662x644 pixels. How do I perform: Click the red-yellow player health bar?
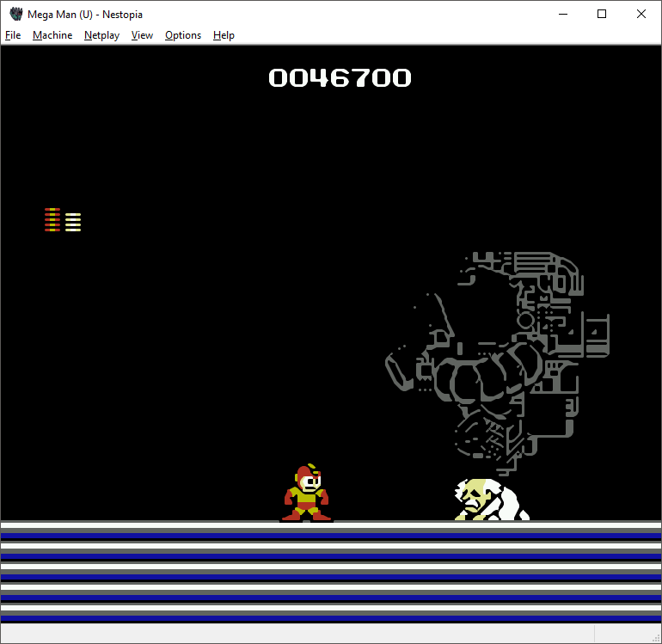click(x=52, y=219)
